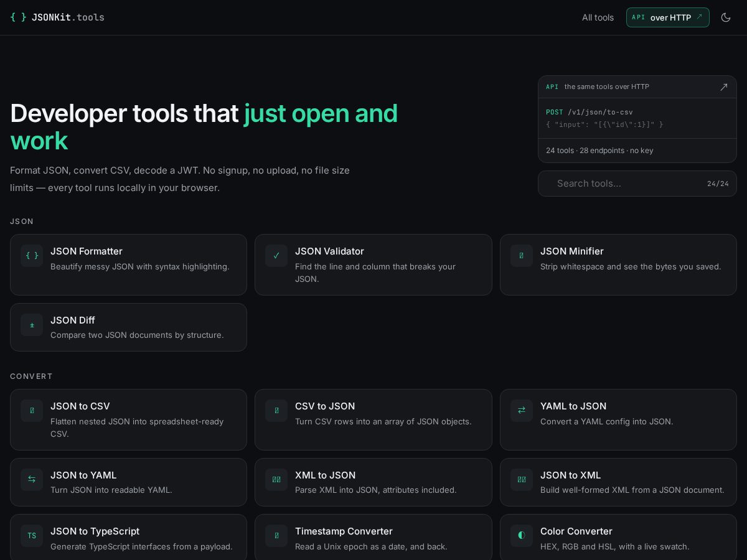Open the JSON Validator tool title
The width and height of the screenshot is (747, 560).
pyautogui.click(x=329, y=251)
